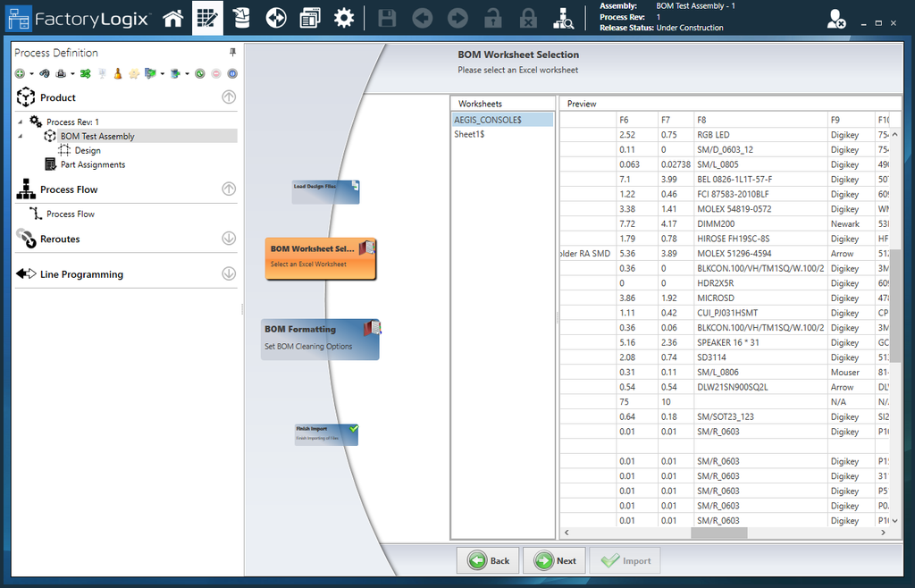Image resolution: width=915 pixels, height=588 pixels.
Task: Click the Back button
Action: coord(489,560)
